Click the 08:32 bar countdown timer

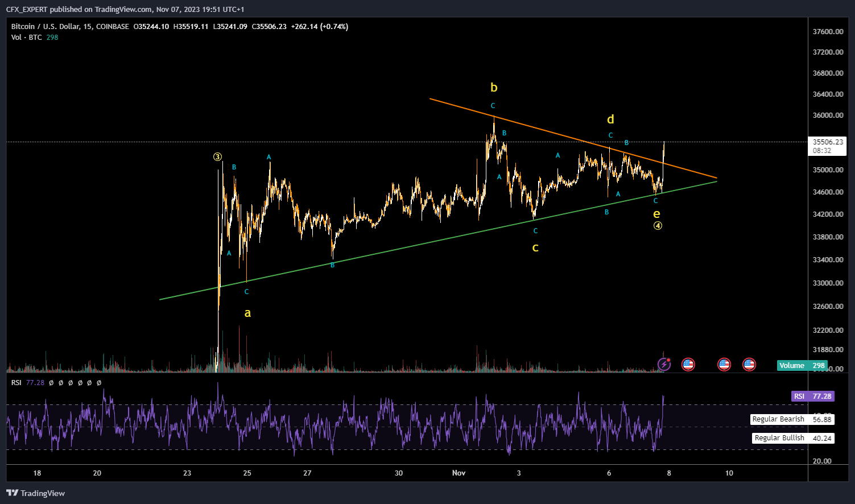pos(822,151)
